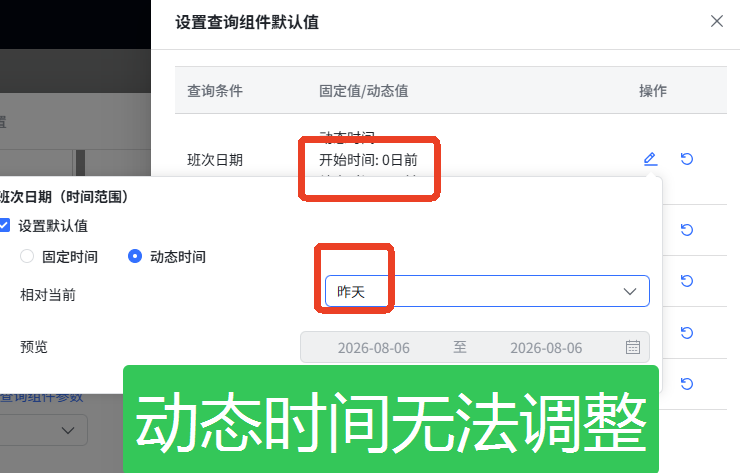Click the pencil edit icon for 班次日期
Viewport: 740px width, 473px height.
650,159
